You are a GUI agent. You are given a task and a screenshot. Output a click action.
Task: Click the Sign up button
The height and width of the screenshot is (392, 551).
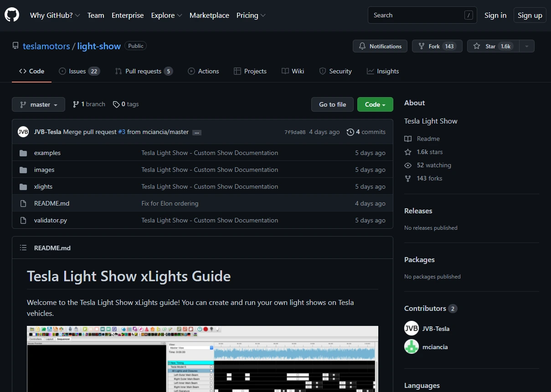point(530,15)
